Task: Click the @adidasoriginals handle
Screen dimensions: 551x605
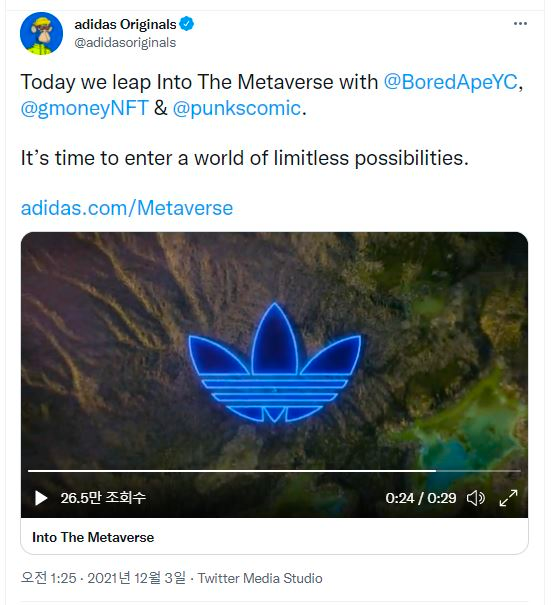Action: [x=125, y=42]
